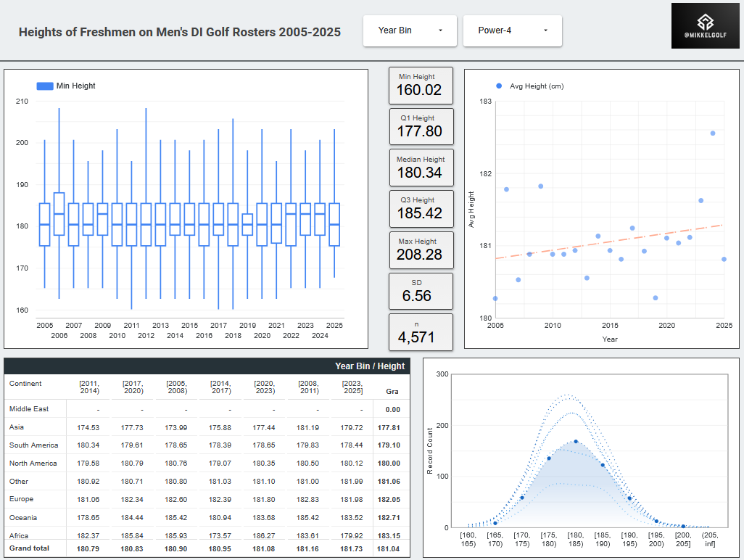
Task: Click the 2006 box plot box
Action: [x=59, y=213]
